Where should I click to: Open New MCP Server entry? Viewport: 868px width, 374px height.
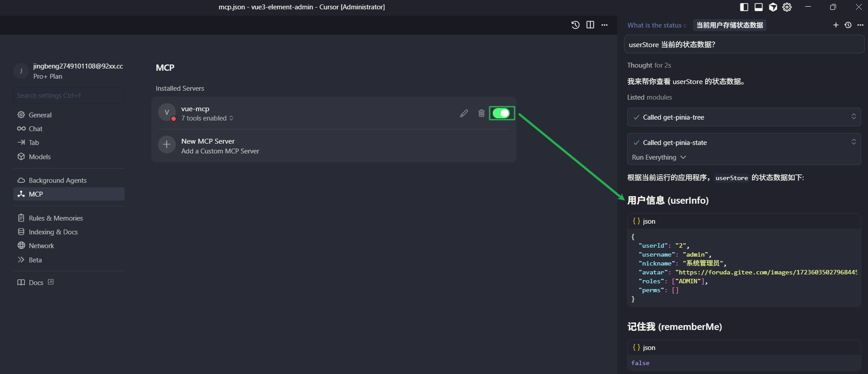(334, 146)
